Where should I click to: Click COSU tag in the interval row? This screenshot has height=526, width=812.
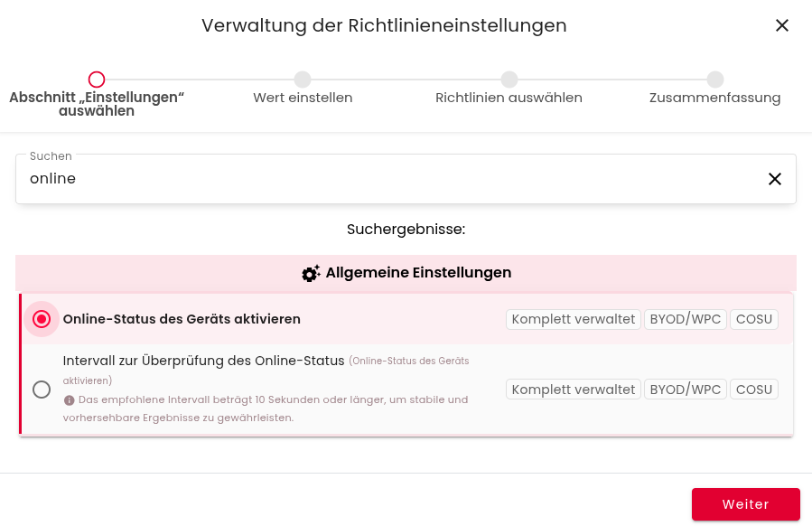tap(754, 390)
